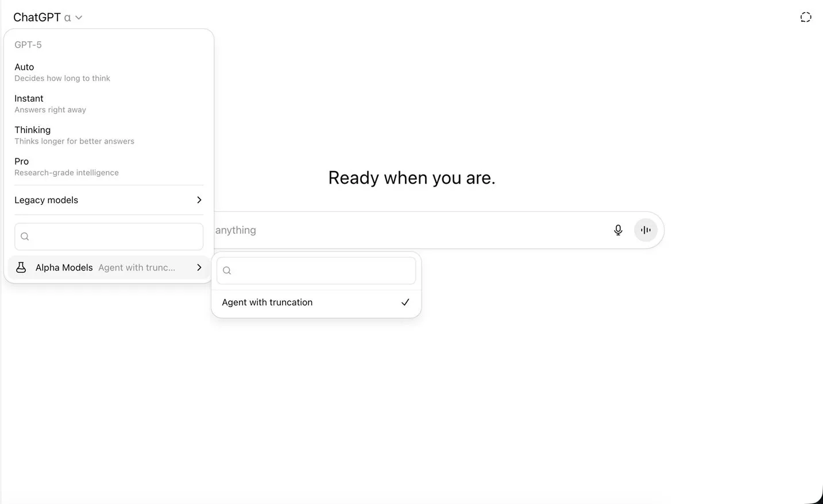Choose the Auto model option
Screen dimensions: 823x504
coord(109,72)
